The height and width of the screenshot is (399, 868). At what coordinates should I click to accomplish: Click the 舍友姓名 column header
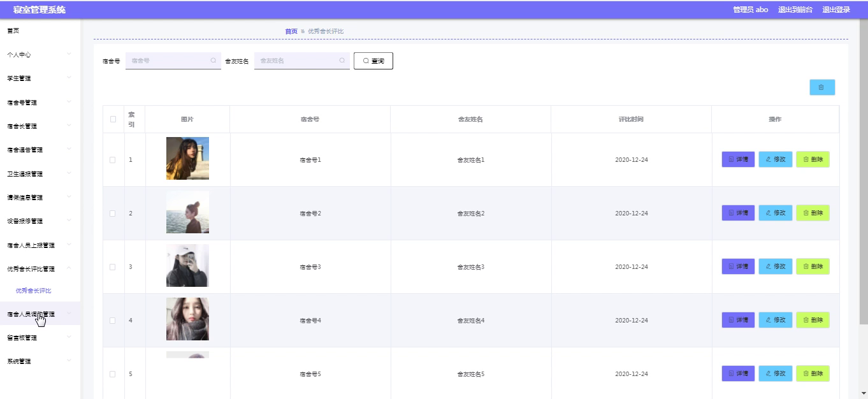click(x=470, y=119)
